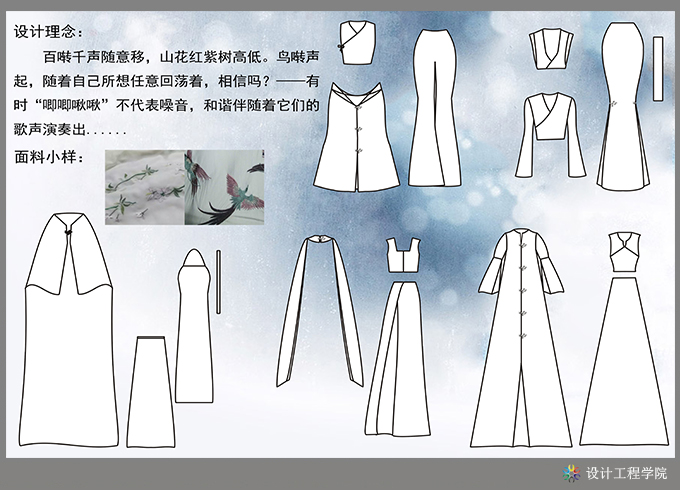Select the streamer shawl with long panels
Screen dimensions: 680x490
point(320,310)
